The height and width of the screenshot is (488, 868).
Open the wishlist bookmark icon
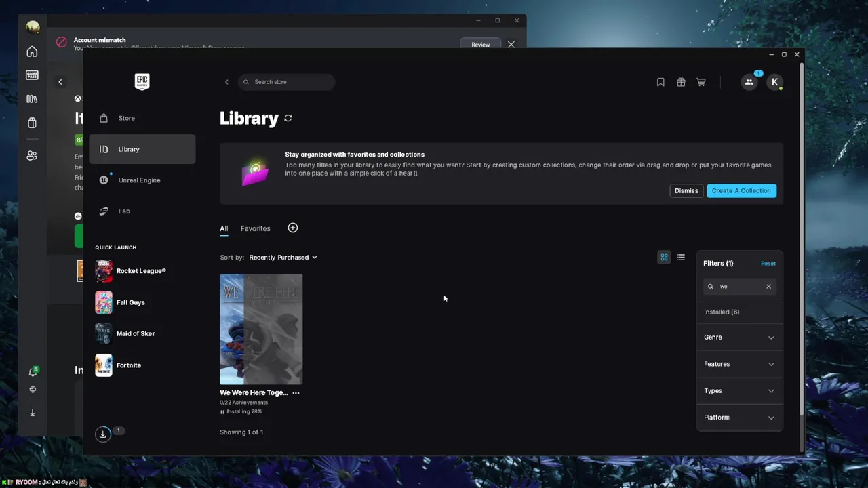click(x=660, y=82)
